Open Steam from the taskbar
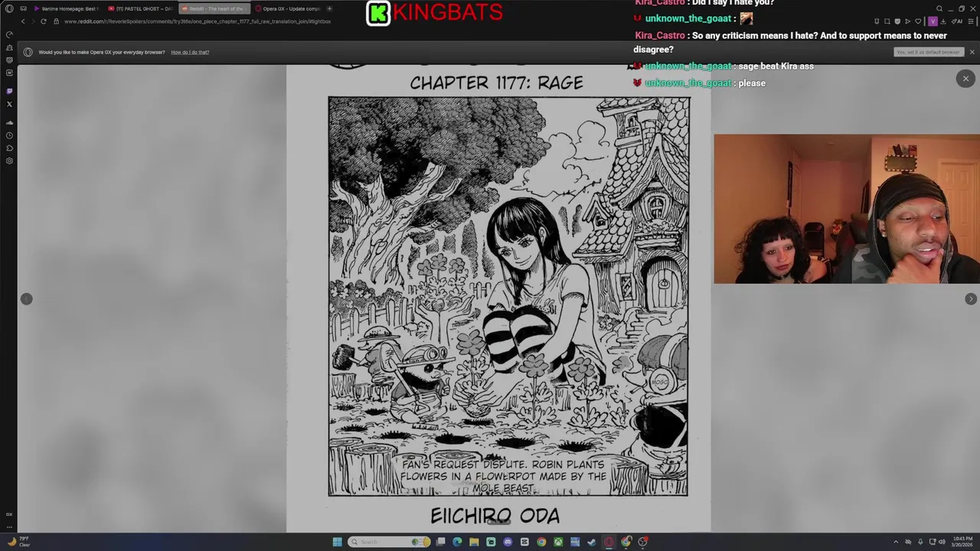The width and height of the screenshot is (980, 551). pyautogui.click(x=592, y=542)
